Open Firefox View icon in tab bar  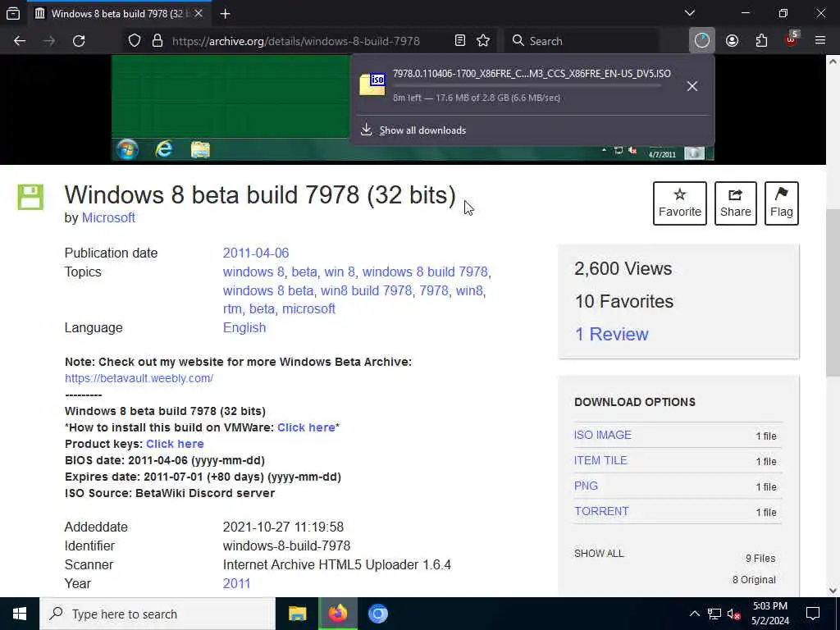pyautogui.click(x=13, y=13)
